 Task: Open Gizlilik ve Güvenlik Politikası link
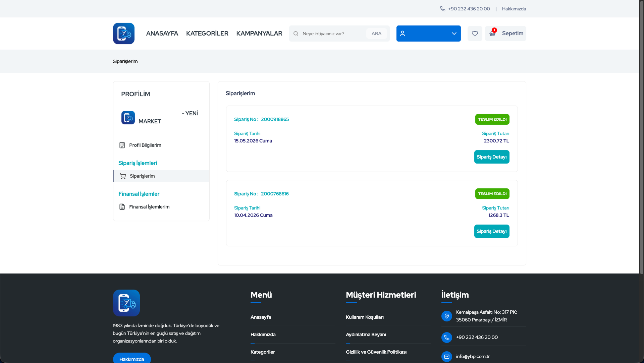[376, 352]
